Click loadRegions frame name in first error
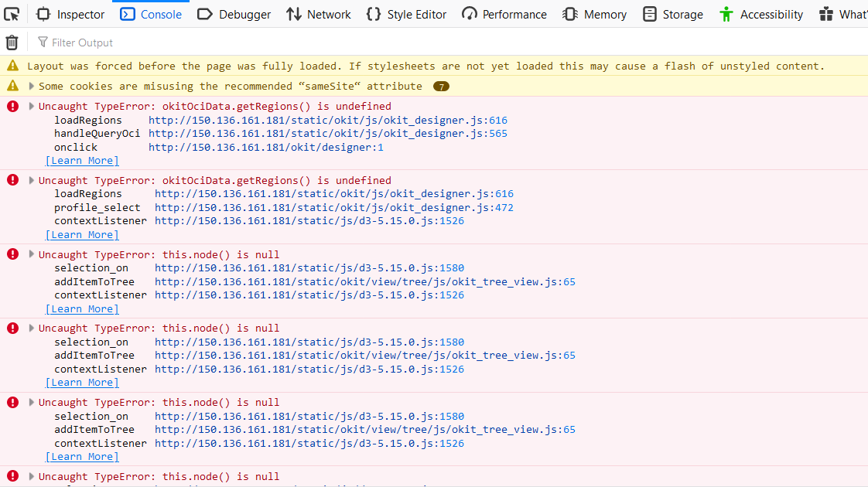The image size is (868, 487). click(88, 120)
